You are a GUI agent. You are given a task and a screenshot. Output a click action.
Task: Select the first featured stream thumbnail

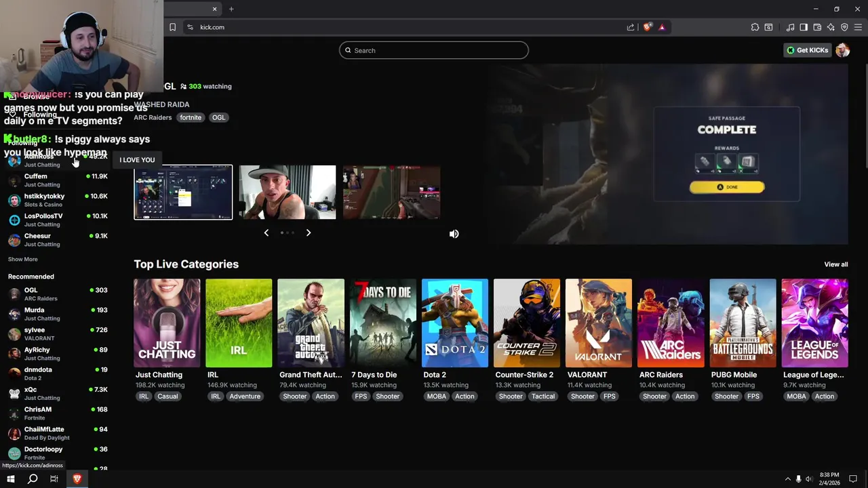[x=183, y=192]
